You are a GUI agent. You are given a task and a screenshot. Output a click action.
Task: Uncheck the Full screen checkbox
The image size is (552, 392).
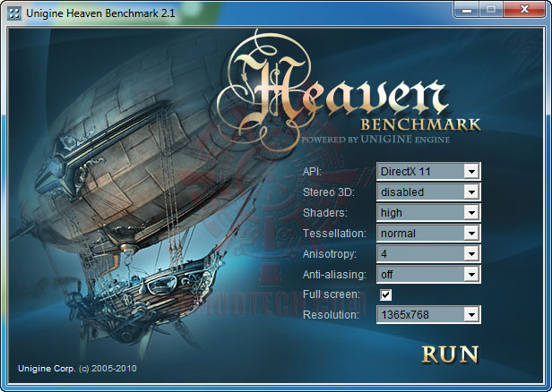[x=386, y=294]
